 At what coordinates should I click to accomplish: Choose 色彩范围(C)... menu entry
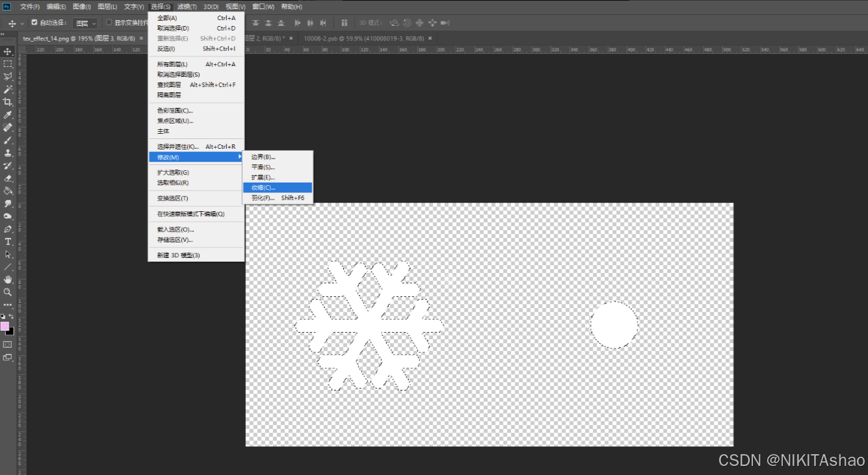pyautogui.click(x=196, y=110)
